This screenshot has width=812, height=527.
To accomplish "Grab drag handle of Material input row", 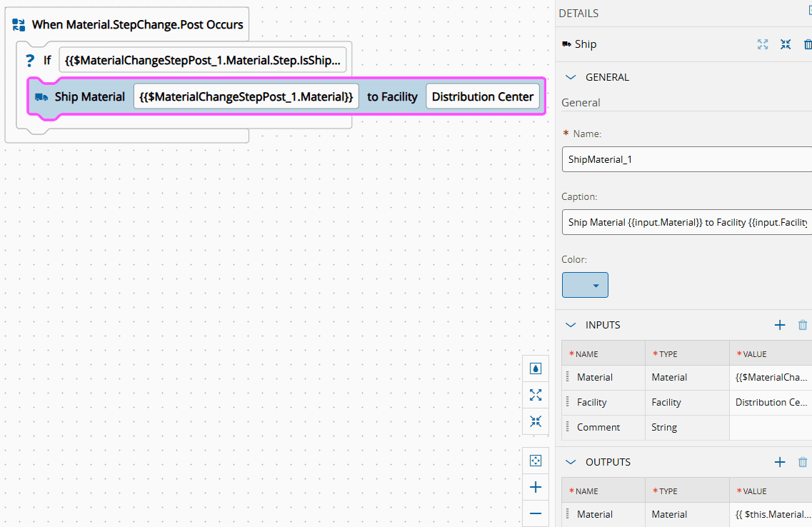I will click(568, 377).
